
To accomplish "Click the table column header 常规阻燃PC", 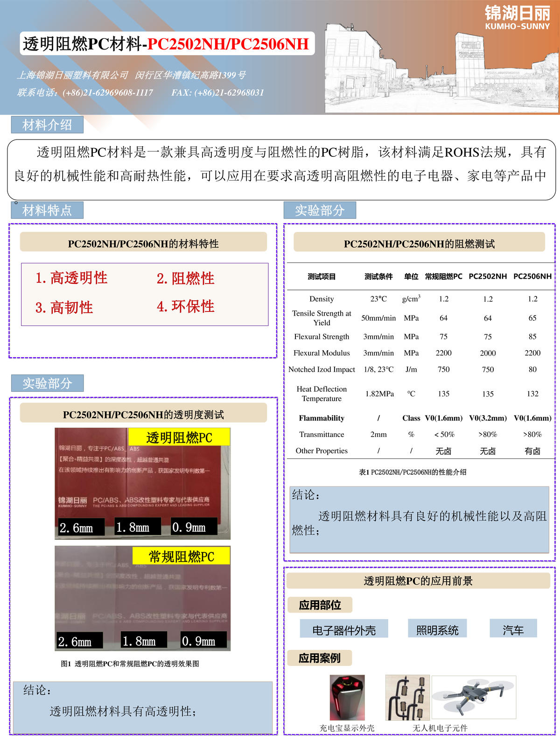I will (x=443, y=276).
